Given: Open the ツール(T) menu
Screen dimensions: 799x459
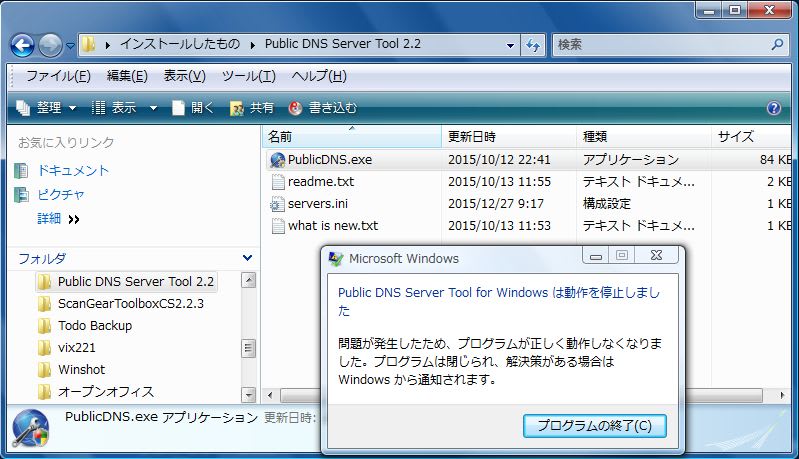Looking at the screenshot, I should pyautogui.click(x=249, y=76).
